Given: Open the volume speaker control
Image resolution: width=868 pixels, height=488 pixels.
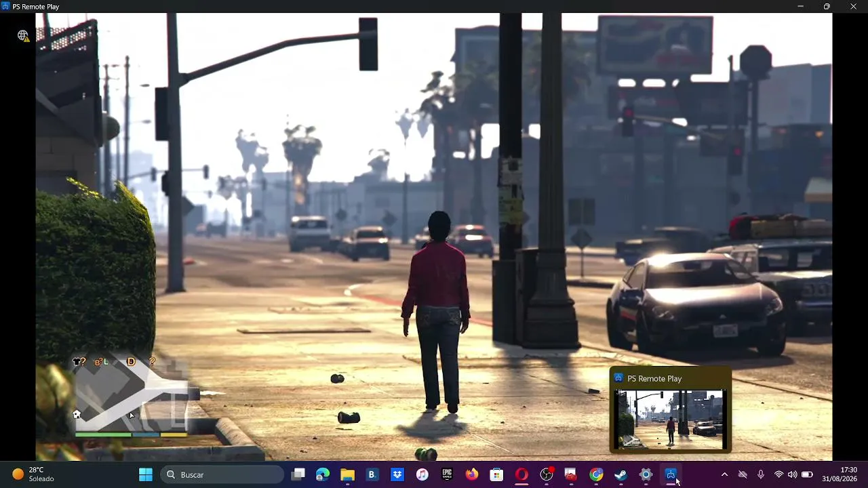Looking at the screenshot, I should pyautogui.click(x=792, y=474).
